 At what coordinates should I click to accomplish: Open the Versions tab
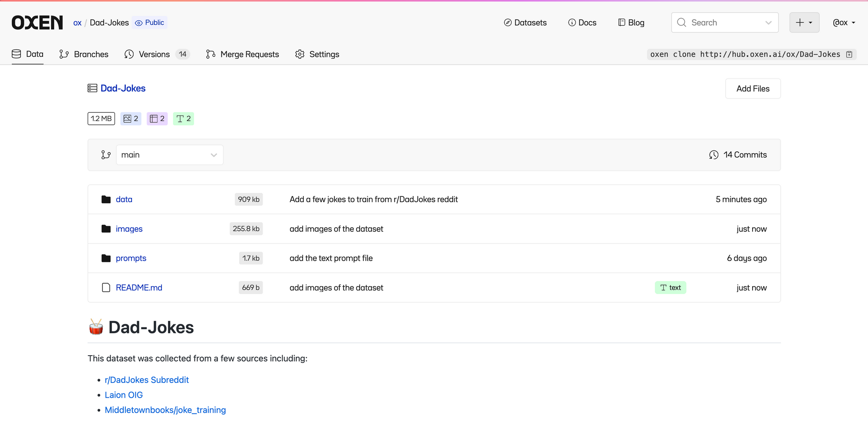[x=154, y=54]
